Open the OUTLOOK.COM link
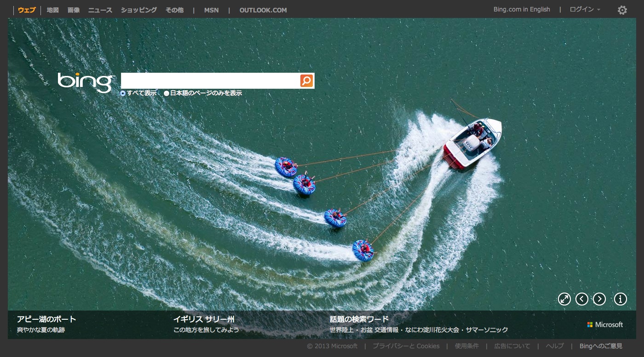 (263, 10)
